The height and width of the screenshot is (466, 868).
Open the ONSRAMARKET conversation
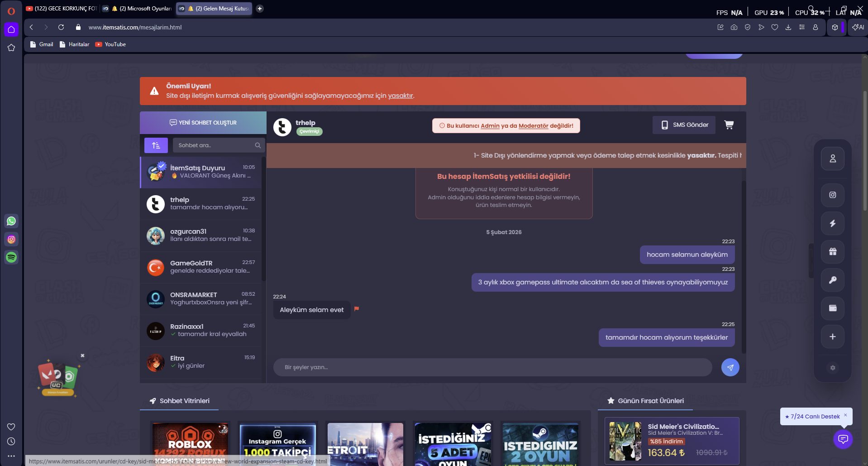point(201,299)
